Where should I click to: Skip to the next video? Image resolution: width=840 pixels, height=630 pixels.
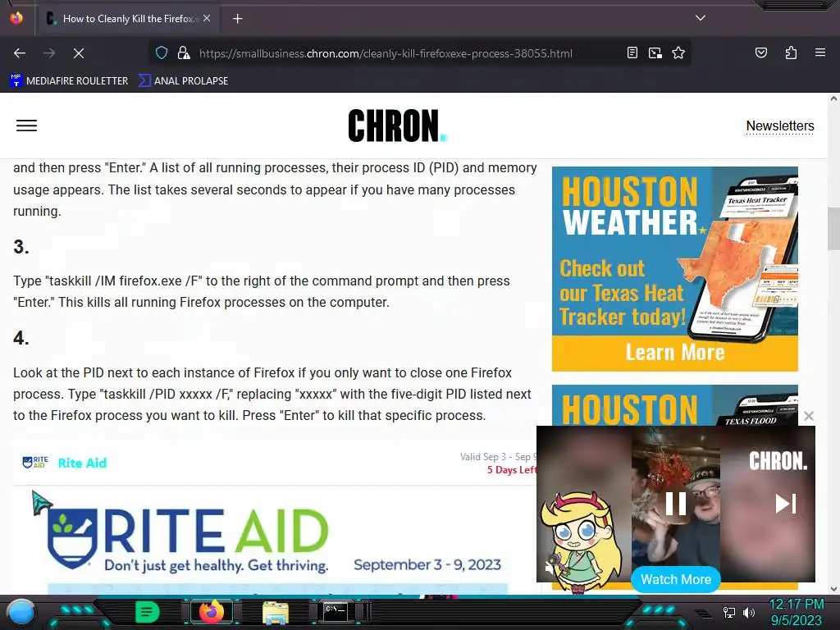pyautogui.click(x=786, y=504)
